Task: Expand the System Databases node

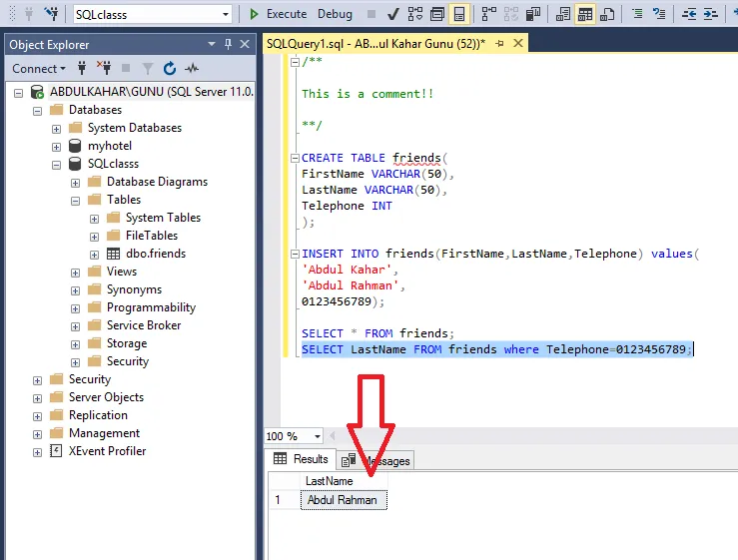Action: [57, 129]
